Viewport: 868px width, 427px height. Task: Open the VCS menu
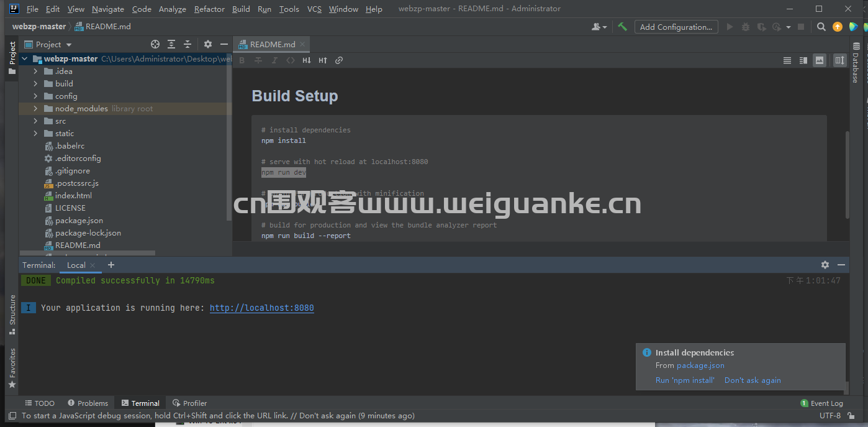[x=314, y=9]
